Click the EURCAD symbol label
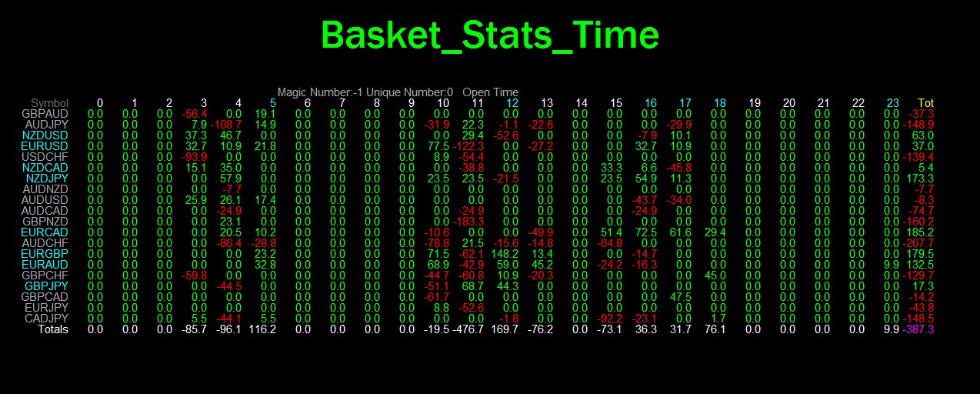This screenshot has height=394, width=980. pyautogui.click(x=45, y=232)
